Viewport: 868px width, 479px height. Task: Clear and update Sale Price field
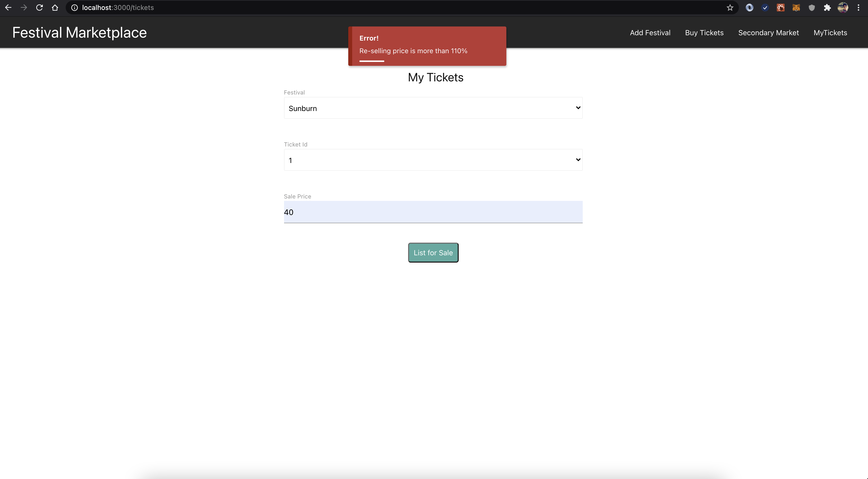coord(433,212)
